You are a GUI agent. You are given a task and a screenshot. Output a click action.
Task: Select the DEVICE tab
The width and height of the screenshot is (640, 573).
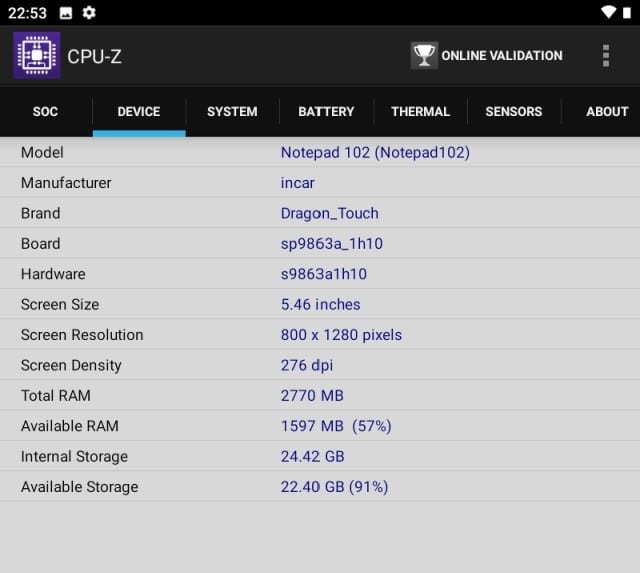139,111
